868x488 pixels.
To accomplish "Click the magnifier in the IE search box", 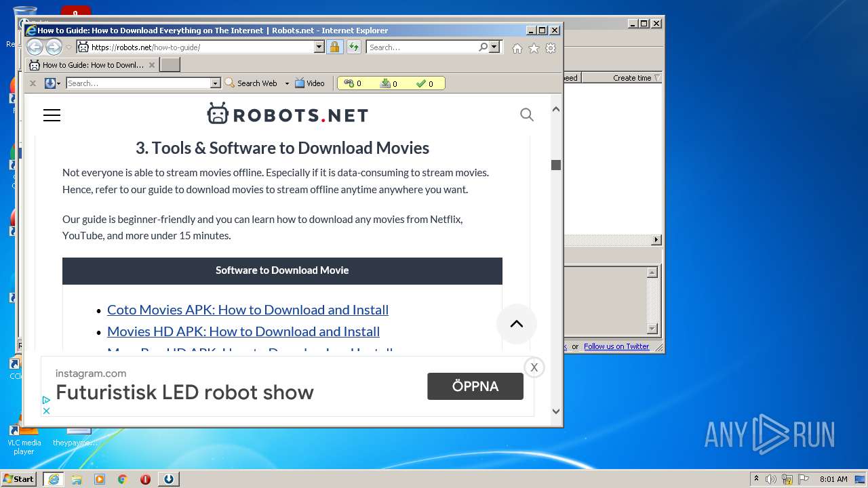I will pyautogui.click(x=483, y=47).
